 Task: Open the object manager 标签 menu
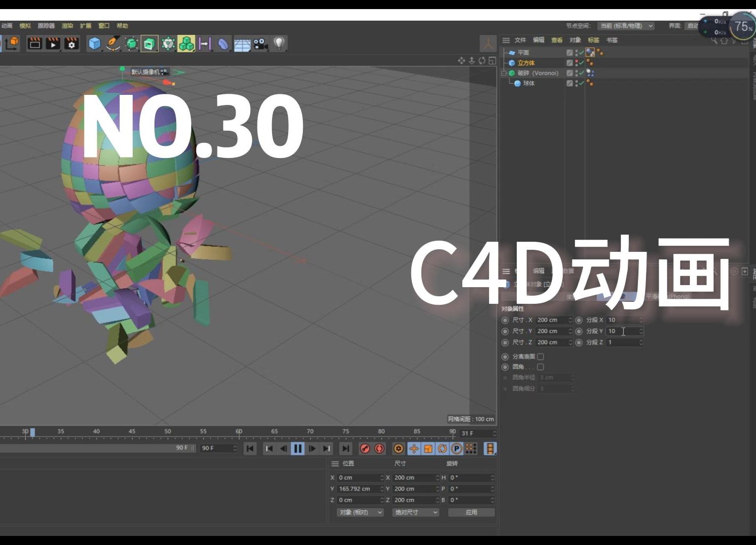593,40
